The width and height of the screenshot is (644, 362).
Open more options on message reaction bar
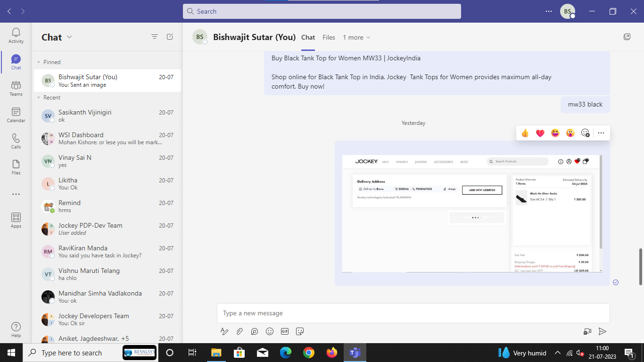(x=601, y=133)
